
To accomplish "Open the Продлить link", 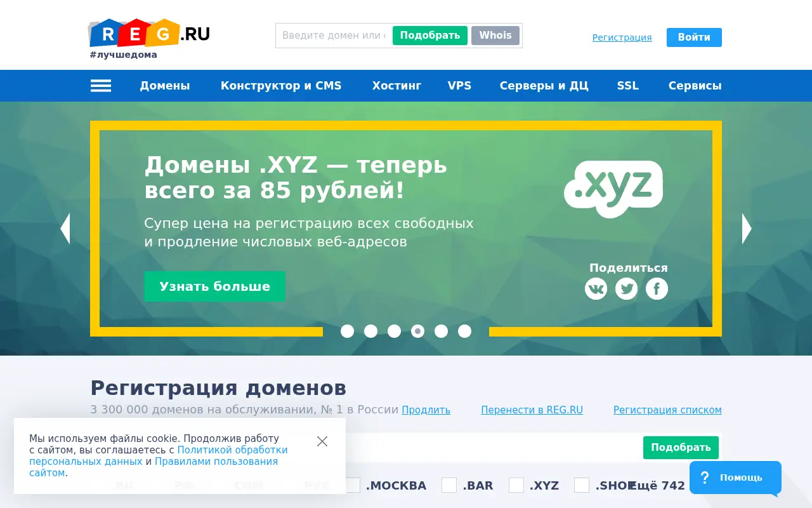I will coord(426,410).
